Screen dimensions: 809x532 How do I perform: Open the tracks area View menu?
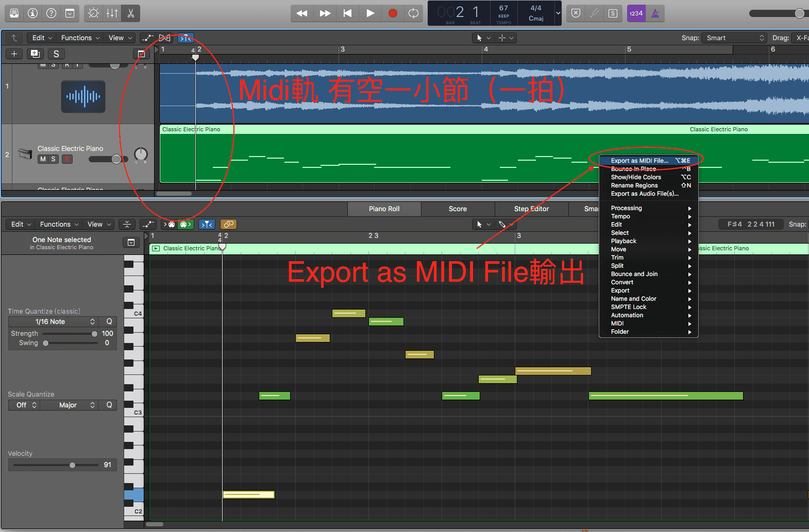pos(121,38)
